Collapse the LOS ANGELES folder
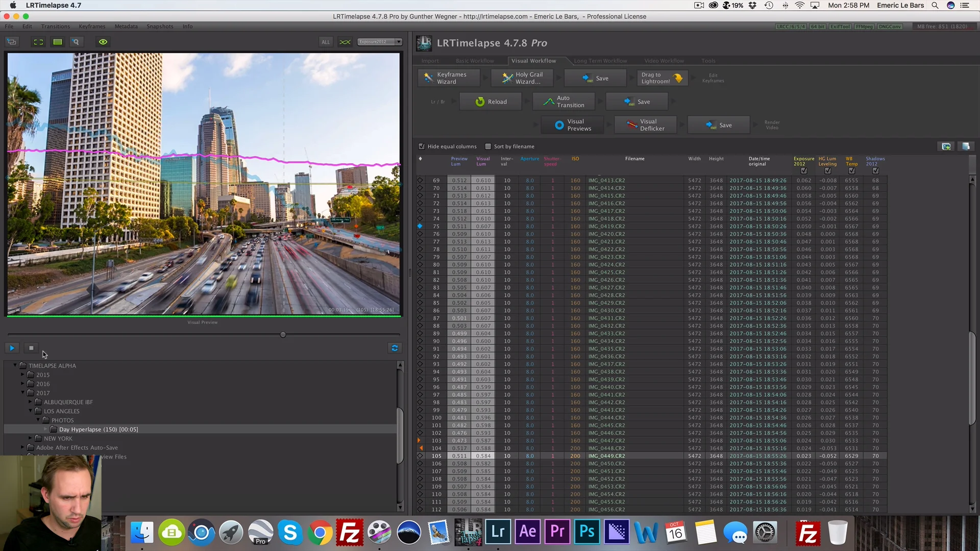The width and height of the screenshot is (980, 551). (x=30, y=411)
